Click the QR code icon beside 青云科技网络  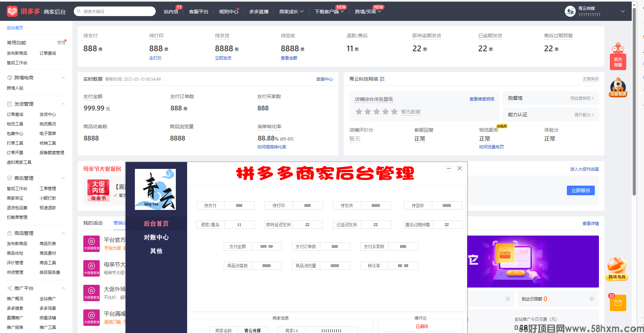click(x=382, y=79)
